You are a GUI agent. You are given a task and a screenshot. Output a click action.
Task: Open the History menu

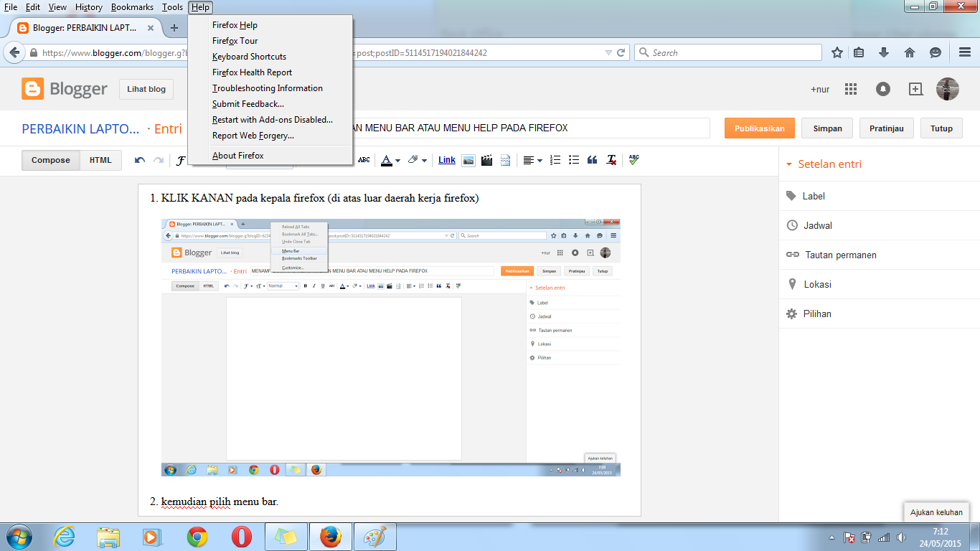89,7
